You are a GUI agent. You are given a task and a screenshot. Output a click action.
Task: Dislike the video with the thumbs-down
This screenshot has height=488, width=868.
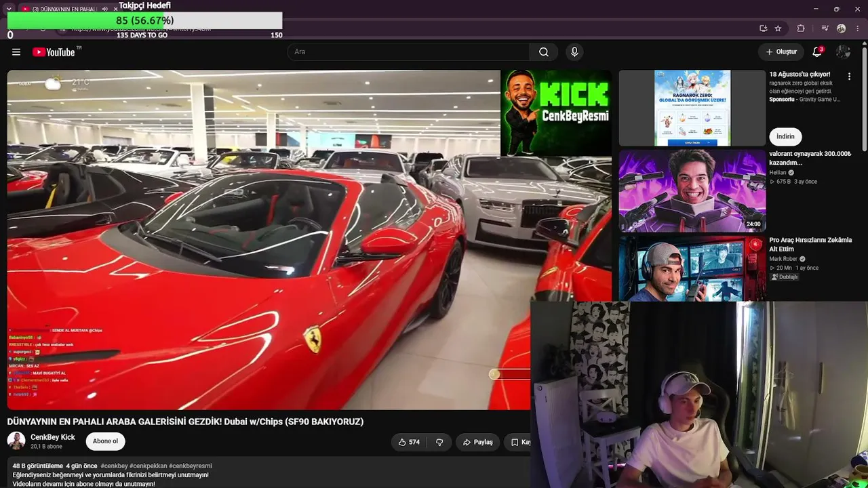pos(439,442)
